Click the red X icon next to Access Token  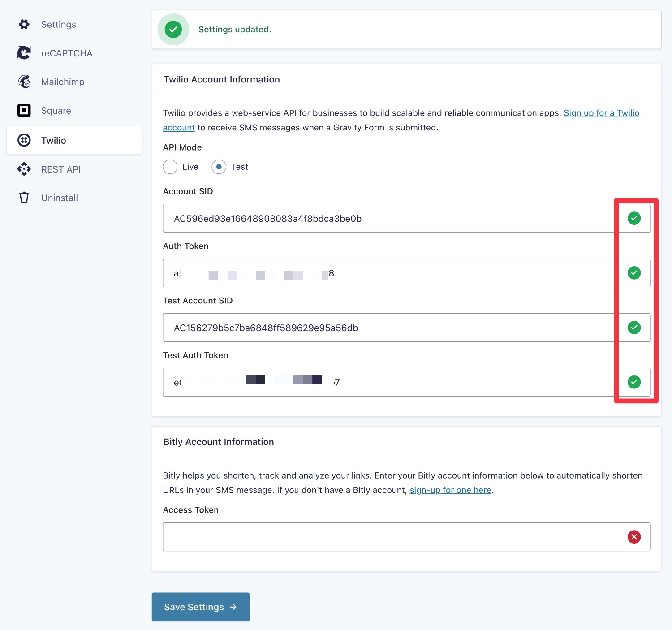click(x=634, y=537)
